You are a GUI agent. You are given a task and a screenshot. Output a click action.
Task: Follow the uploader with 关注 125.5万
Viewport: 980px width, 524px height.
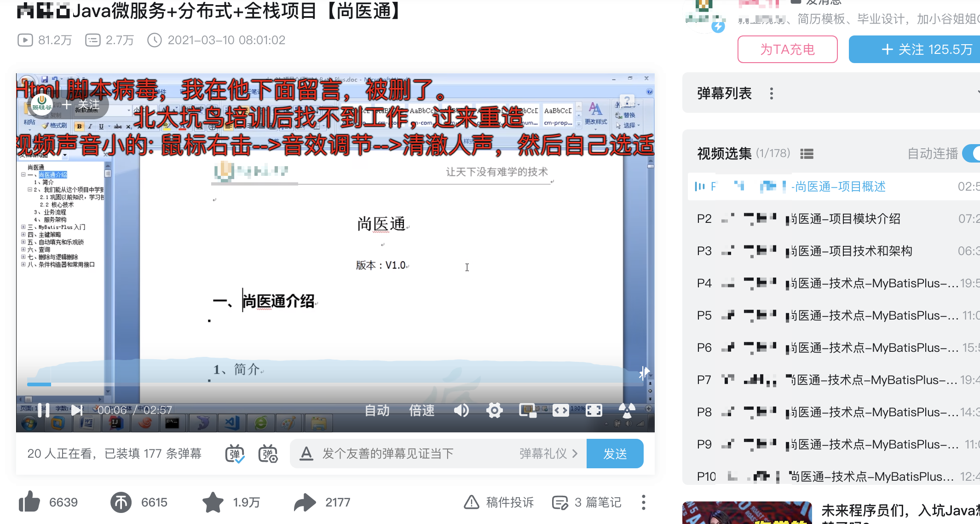pyautogui.click(x=916, y=49)
